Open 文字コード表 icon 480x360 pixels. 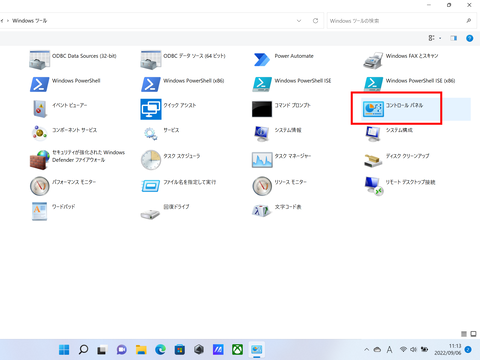[x=261, y=211]
